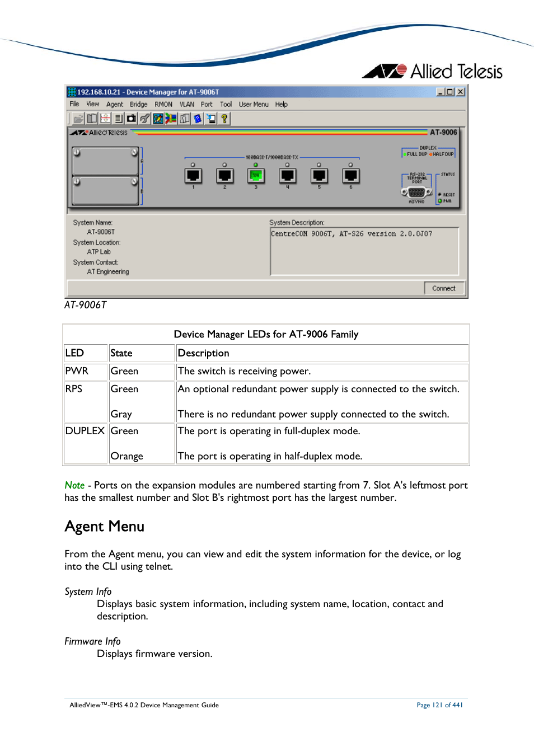Viewport: 534px width, 756px height.
Task: Click the Allied Telesis logo in header
Action: pos(433,71)
